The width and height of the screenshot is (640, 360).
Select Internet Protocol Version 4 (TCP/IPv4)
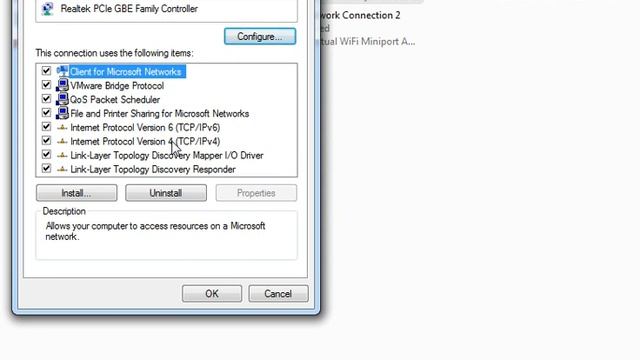click(145, 141)
